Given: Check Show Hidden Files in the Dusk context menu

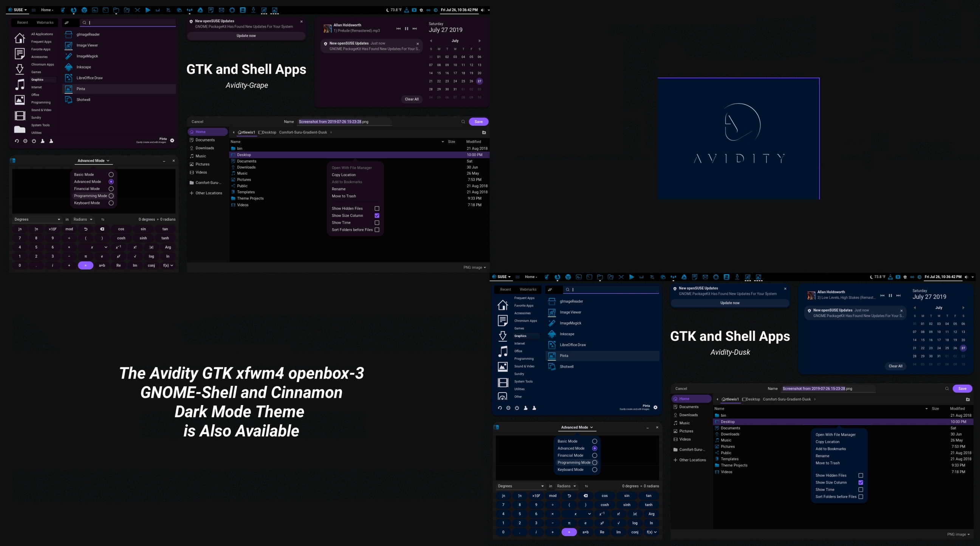Looking at the screenshot, I should click(861, 475).
